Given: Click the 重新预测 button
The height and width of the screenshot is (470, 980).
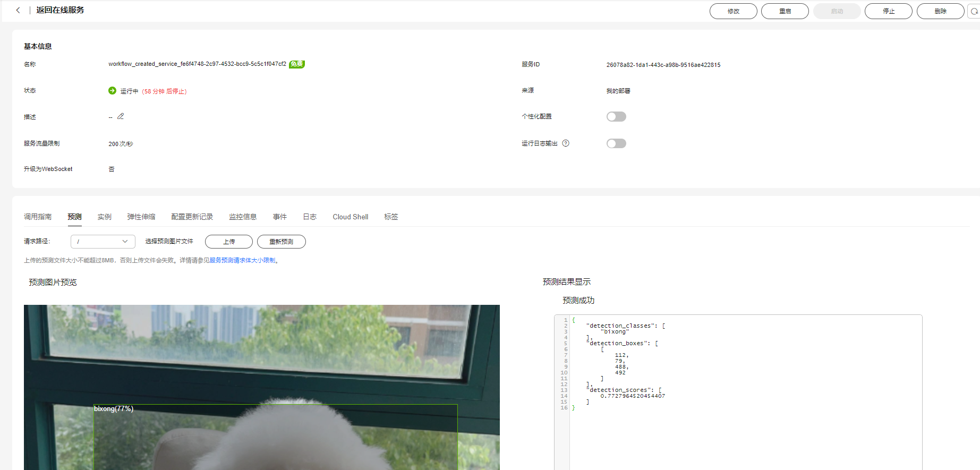Looking at the screenshot, I should (282, 242).
